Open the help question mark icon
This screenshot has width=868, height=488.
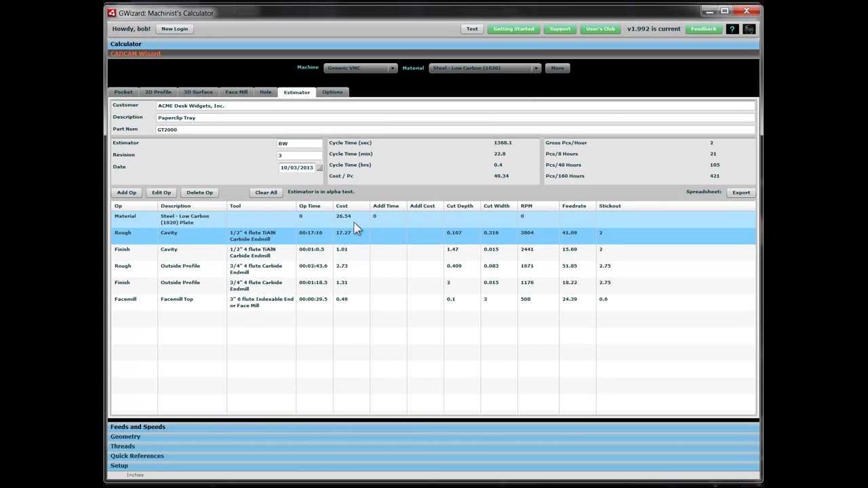(x=732, y=29)
